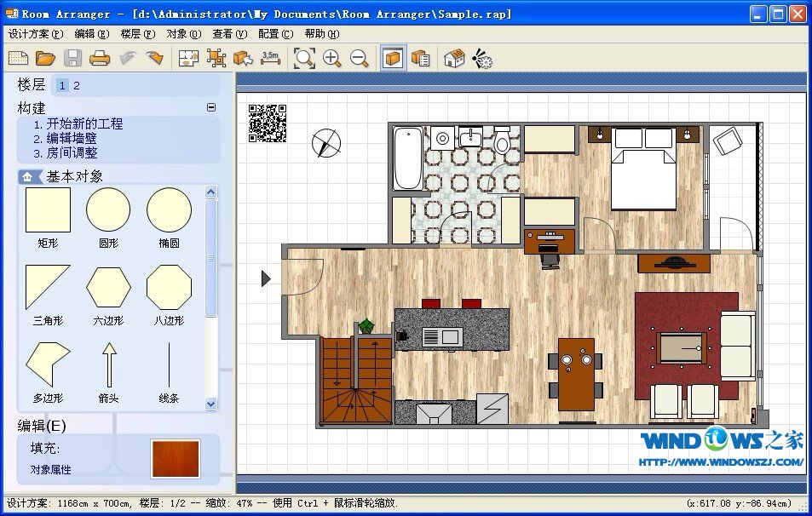
Task: Open a project with the folder icon
Action: [45, 58]
